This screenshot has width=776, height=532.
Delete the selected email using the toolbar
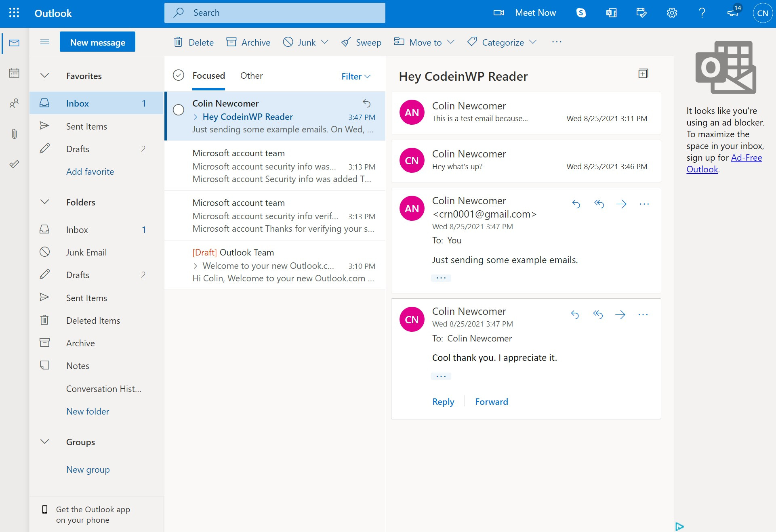[193, 42]
